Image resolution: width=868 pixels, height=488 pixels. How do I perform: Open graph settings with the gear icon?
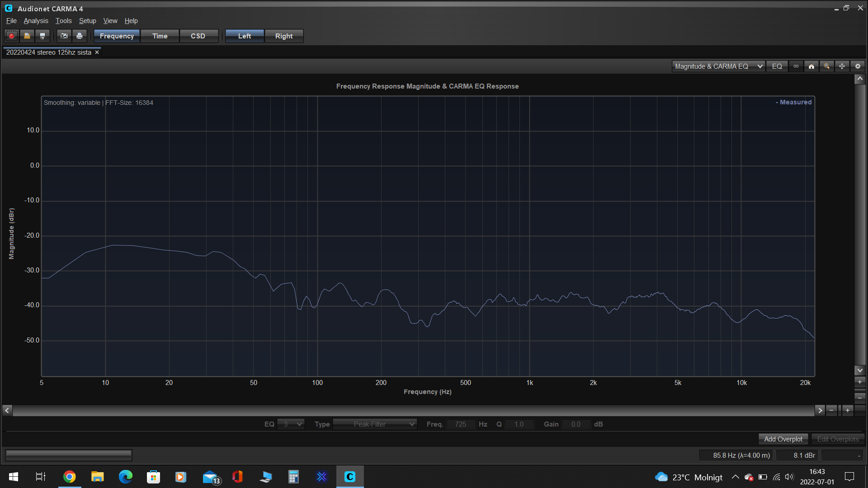coord(858,66)
